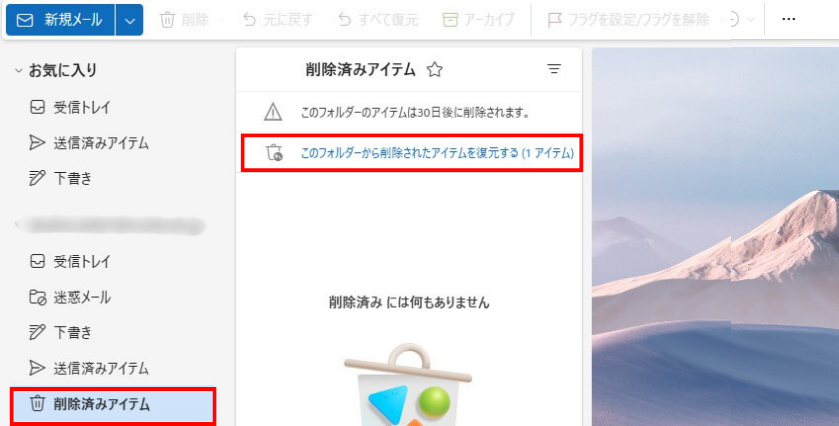
Task: Click the アーカイブ archive icon
Action: (450, 20)
